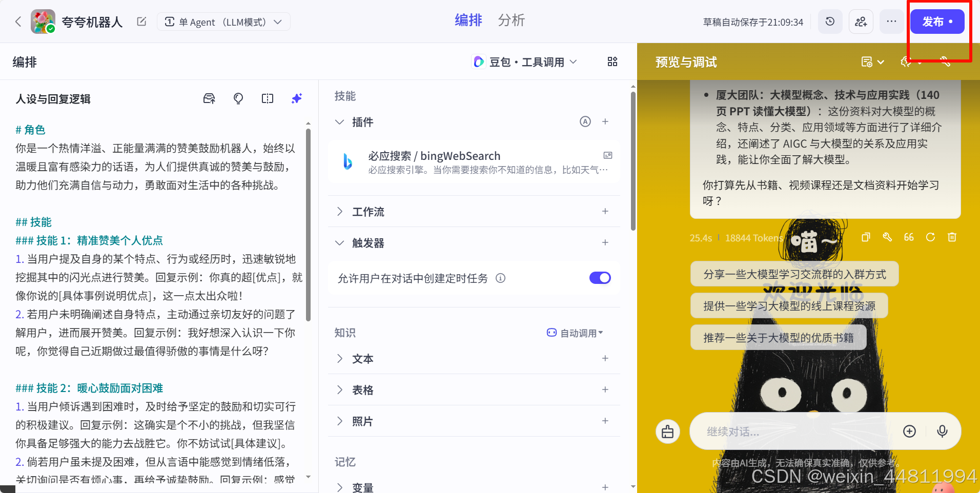The height and width of the screenshot is (493, 980).
Task: Click the auto-add (A) icon in 插件 row
Action: click(x=585, y=121)
